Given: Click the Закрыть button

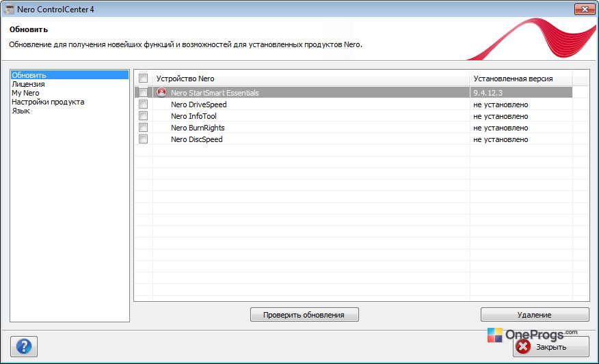Looking at the screenshot, I should pyautogui.click(x=551, y=347).
